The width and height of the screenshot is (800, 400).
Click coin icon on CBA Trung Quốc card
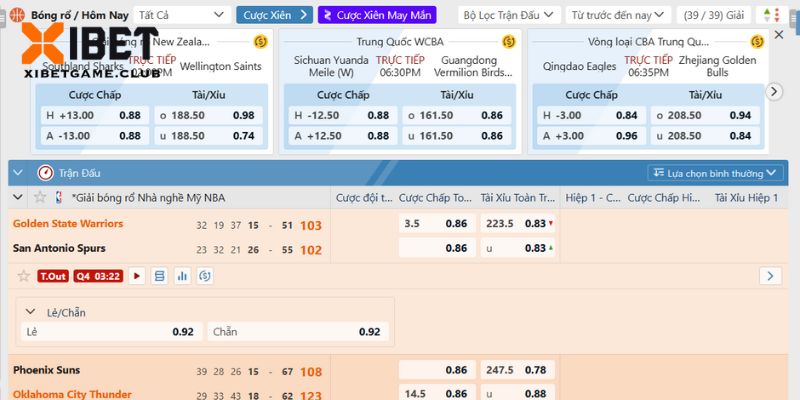coord(757,41)
